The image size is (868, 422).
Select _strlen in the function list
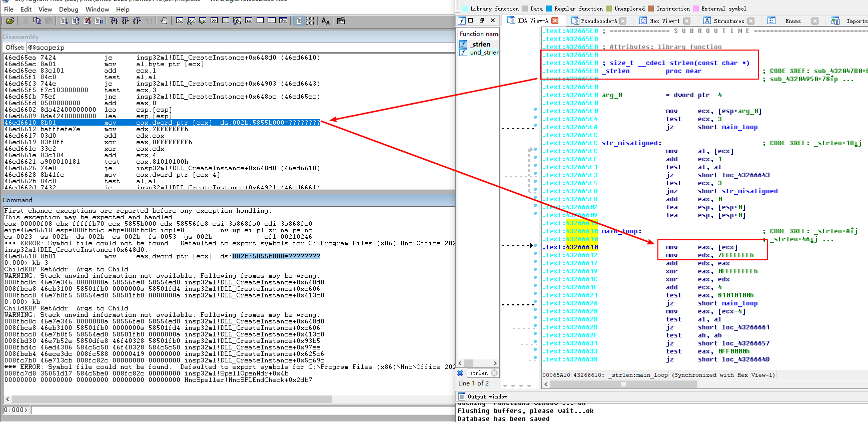pos(481,44)
